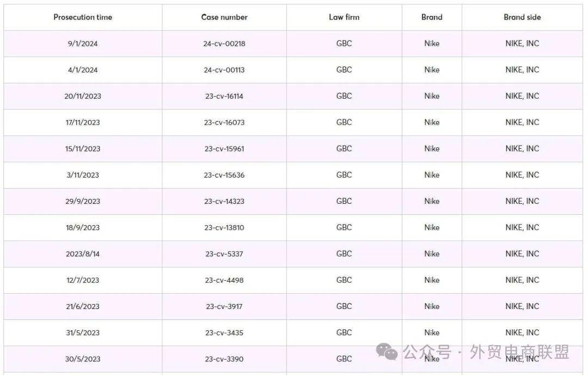Select the 15/11/2023 prosecution date cell
The image size is (588, 375).
(x=83, y=149)
